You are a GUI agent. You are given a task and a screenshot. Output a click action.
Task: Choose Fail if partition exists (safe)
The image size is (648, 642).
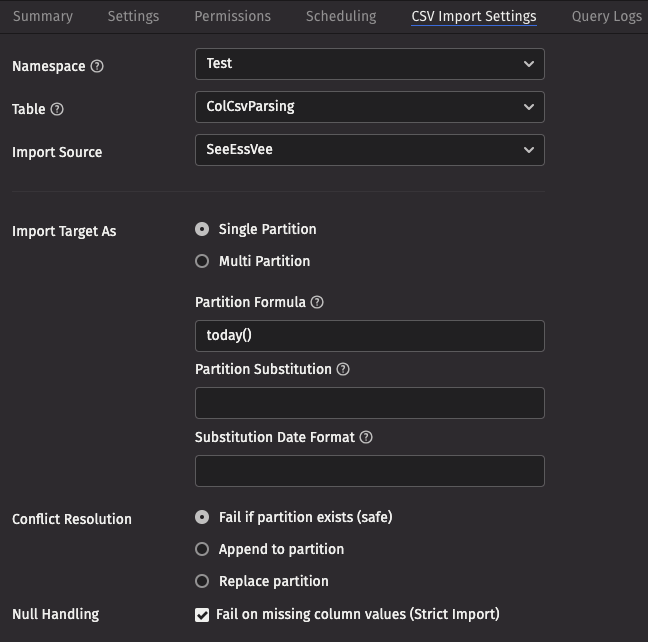coord(202,517)
